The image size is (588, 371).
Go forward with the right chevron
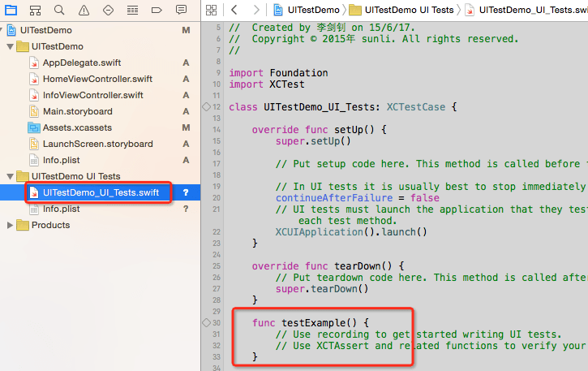point(256,10)
